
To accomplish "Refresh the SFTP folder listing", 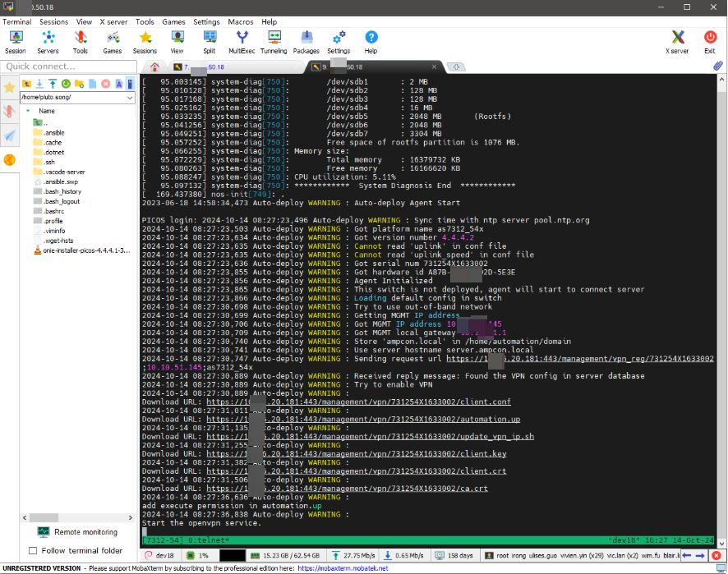I will [66, 84].
